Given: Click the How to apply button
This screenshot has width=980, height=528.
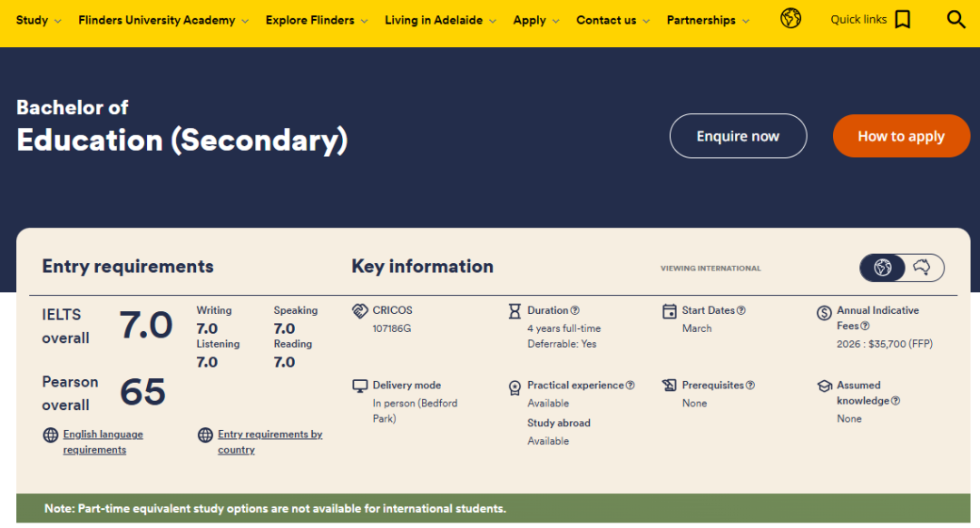Looking at the screenshot, I should 901,135.
